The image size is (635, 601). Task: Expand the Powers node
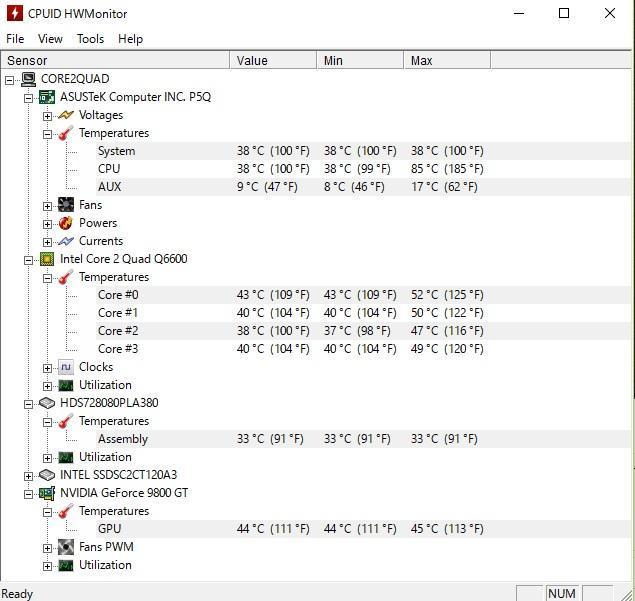pos(47,224)
